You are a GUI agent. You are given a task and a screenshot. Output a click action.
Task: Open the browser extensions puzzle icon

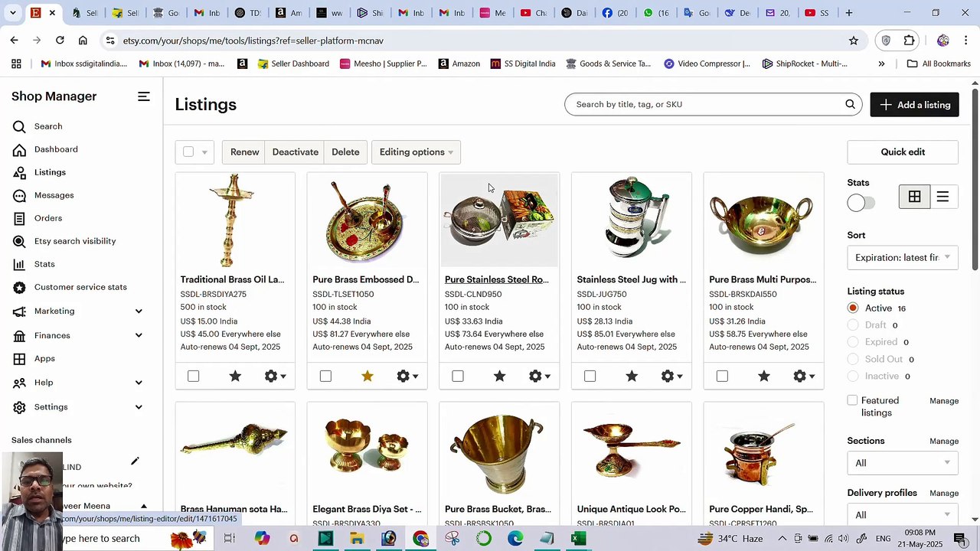click(909, 41)
